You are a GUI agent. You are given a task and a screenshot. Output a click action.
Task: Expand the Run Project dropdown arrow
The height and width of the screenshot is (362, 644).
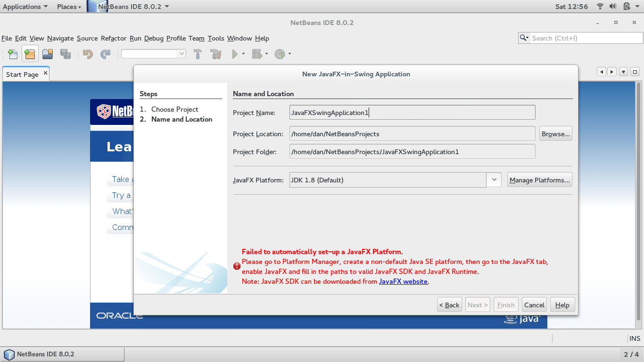click(243, 54)
